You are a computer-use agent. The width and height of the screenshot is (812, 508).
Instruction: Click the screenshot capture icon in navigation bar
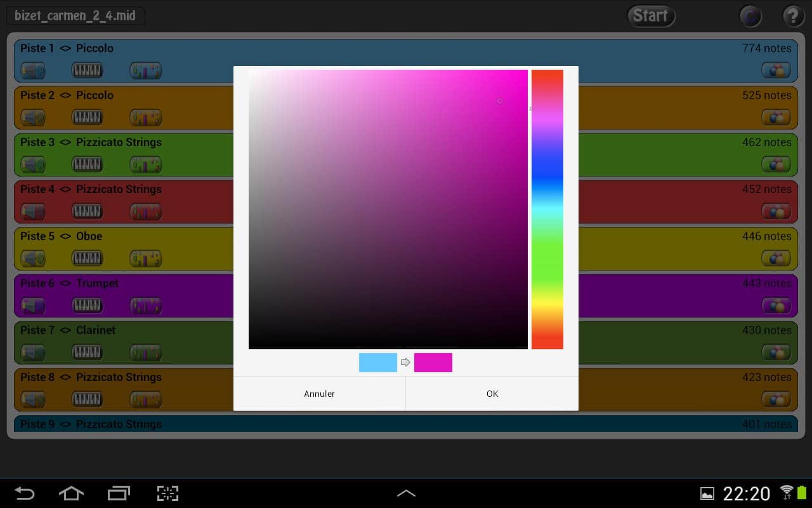[167, 493]
